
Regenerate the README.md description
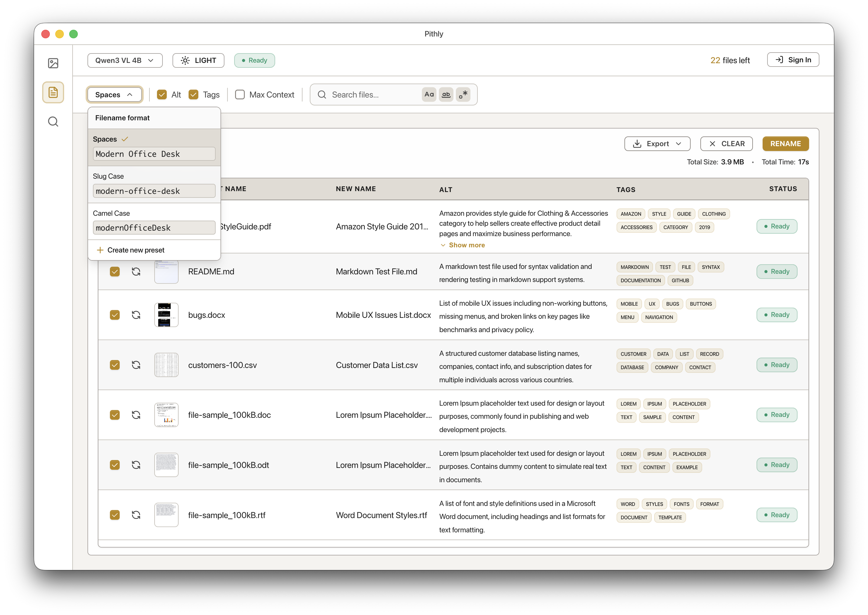(x=136, y=272)
